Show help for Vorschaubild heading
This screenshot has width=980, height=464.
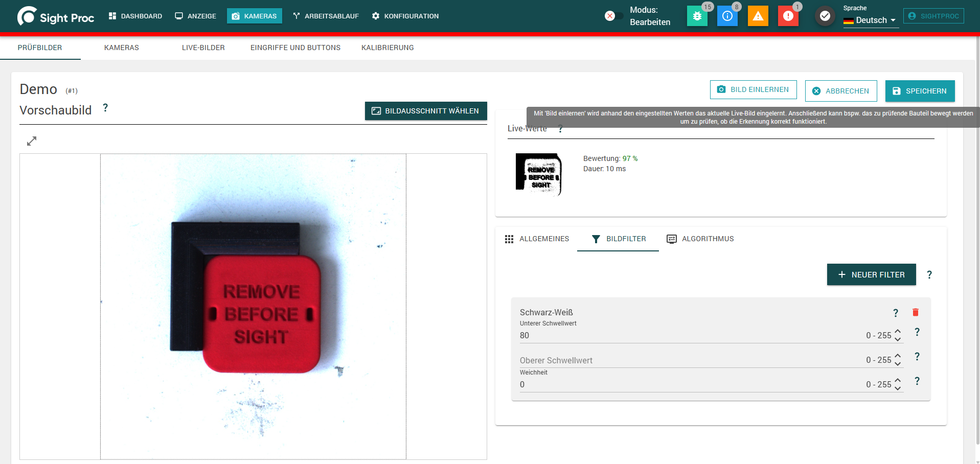pyautogui.click(x=105, y=108)
